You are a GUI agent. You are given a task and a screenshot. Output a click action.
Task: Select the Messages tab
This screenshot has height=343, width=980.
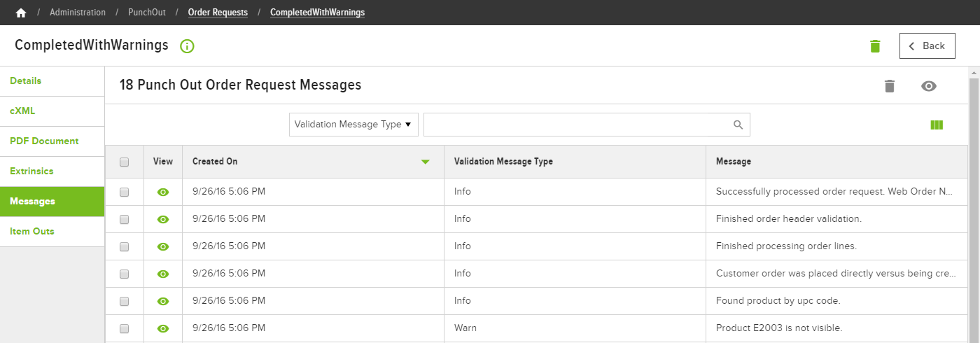(52, 202)
